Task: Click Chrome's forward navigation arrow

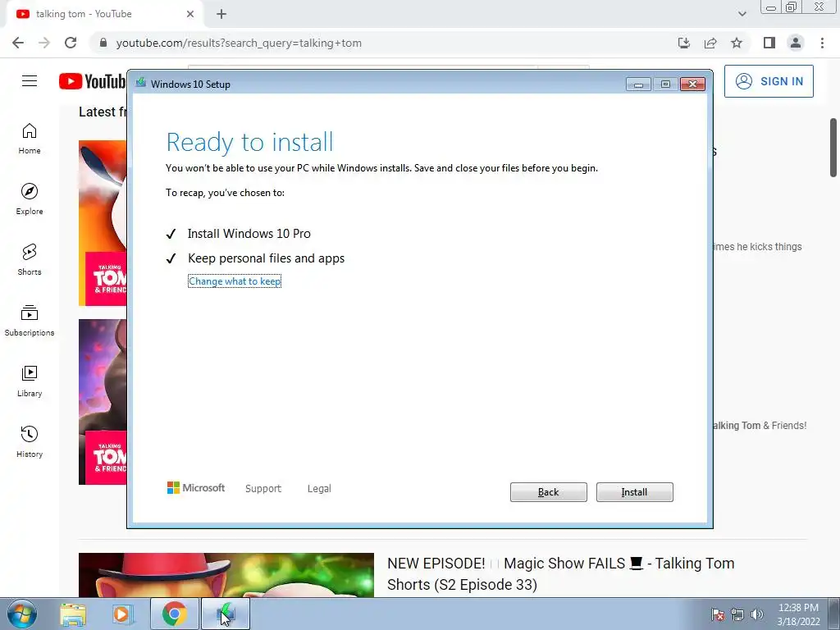Action: pos(44,43)
